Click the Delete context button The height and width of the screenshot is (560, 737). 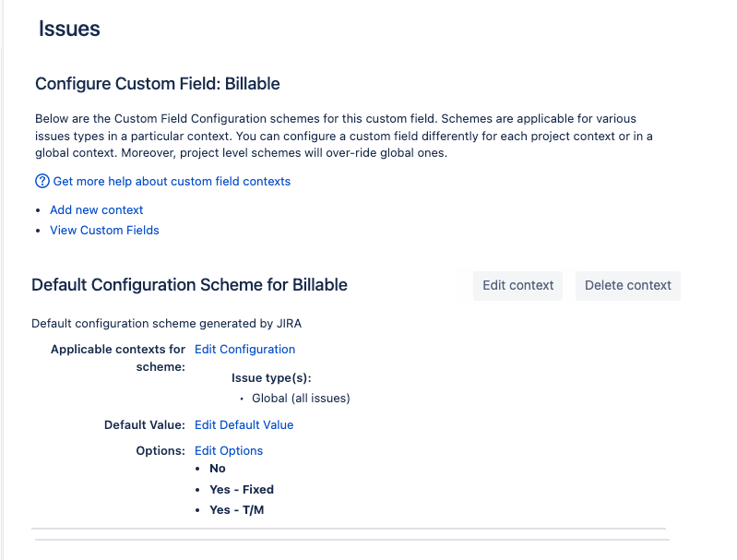coord(628,285)
